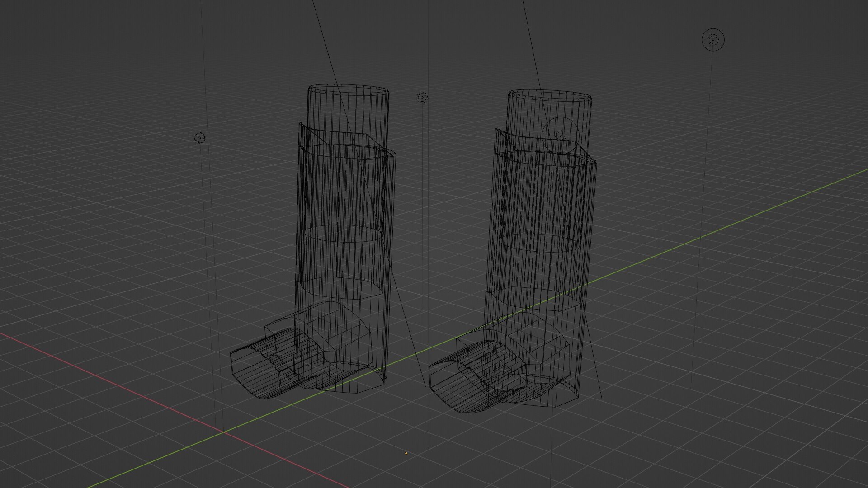This screenshot has width=868, height=488.
Task: Select the light icon inside the right inhaler's top
Action: pos(561,135)
